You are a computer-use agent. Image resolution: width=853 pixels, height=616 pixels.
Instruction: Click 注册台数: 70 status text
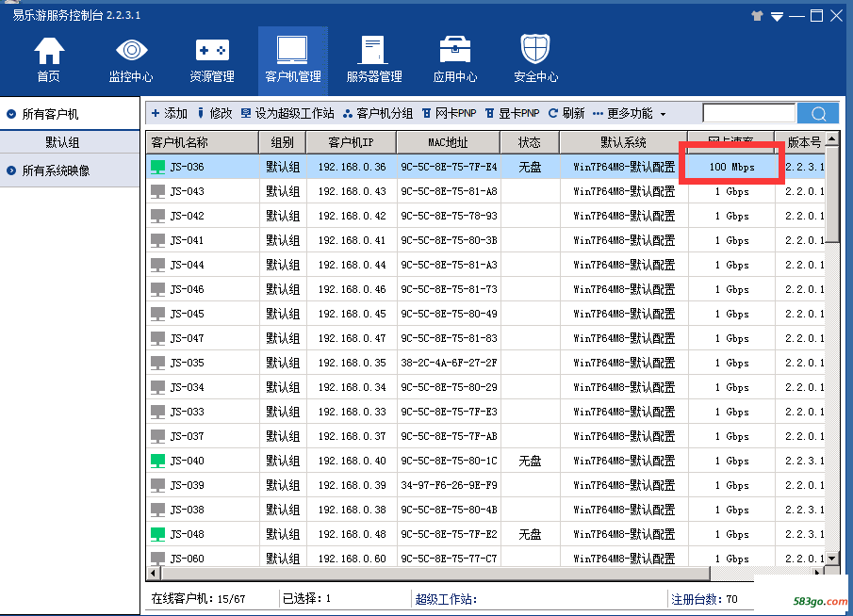704,599
